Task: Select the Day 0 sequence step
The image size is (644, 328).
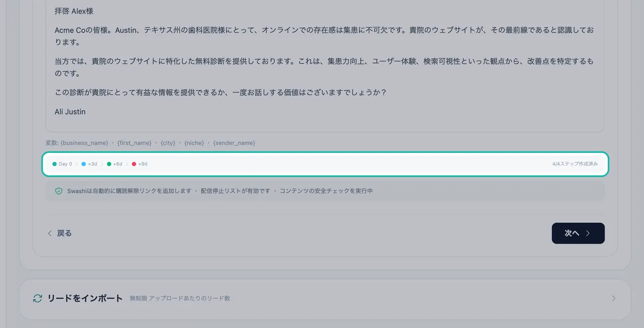Action: click(62, 164)
